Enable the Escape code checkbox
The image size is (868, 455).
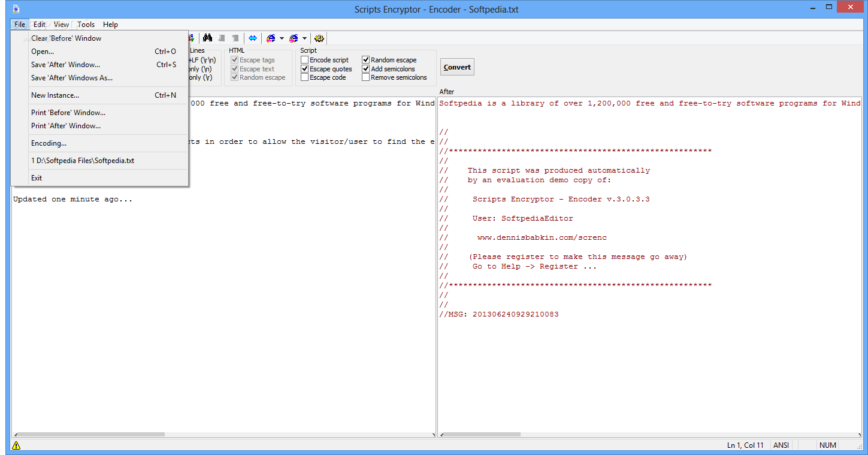click(x=305, y=77)
